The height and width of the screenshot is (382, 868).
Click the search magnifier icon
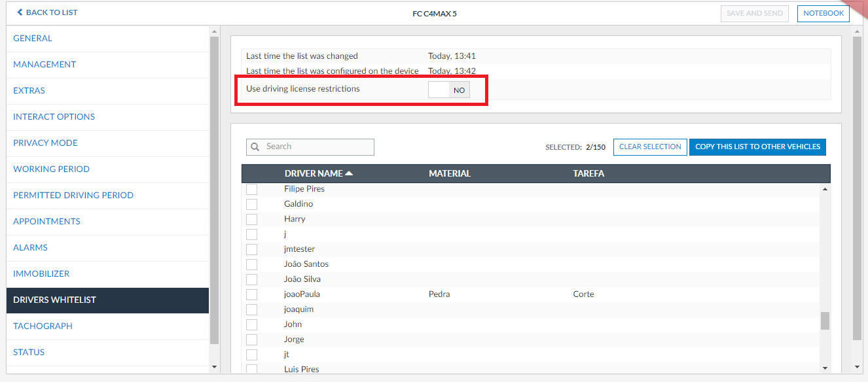[255, 147]
